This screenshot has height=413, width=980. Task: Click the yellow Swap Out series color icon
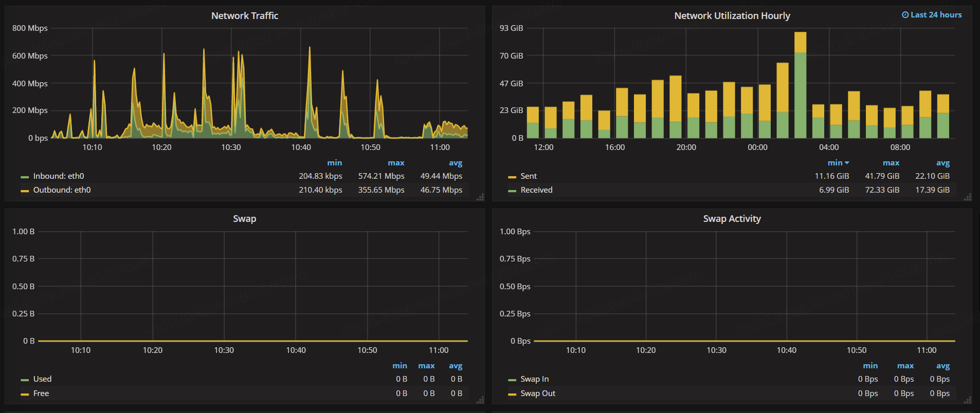tap(512, 394)
